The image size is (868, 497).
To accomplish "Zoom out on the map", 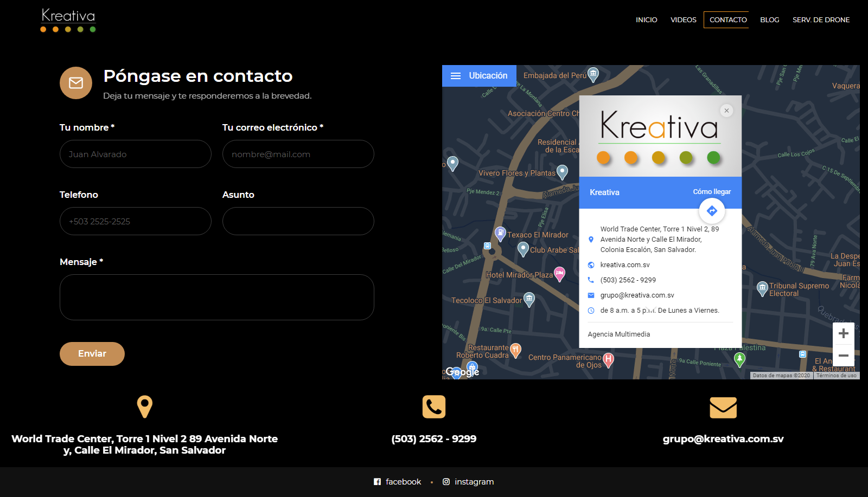I will (843, 356).
